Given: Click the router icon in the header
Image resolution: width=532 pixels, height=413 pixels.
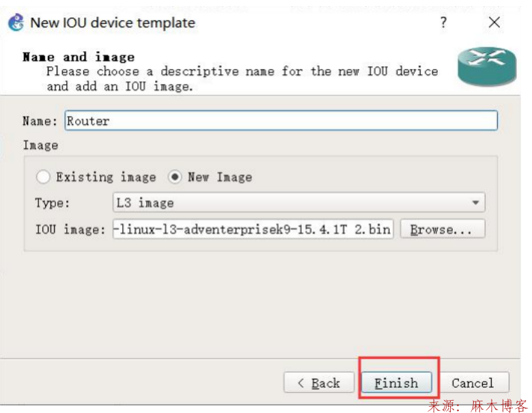Looking at the screenshot, I should pos(486,66).
